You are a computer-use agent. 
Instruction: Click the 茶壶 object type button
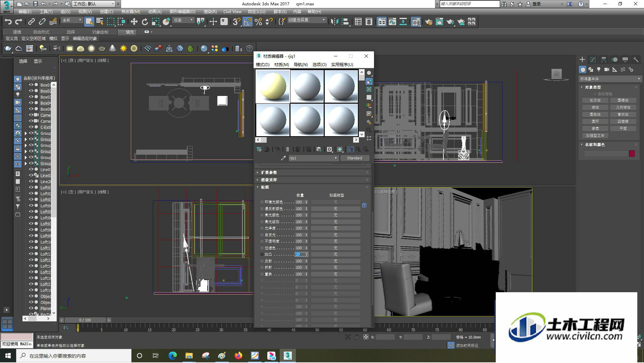595,128
